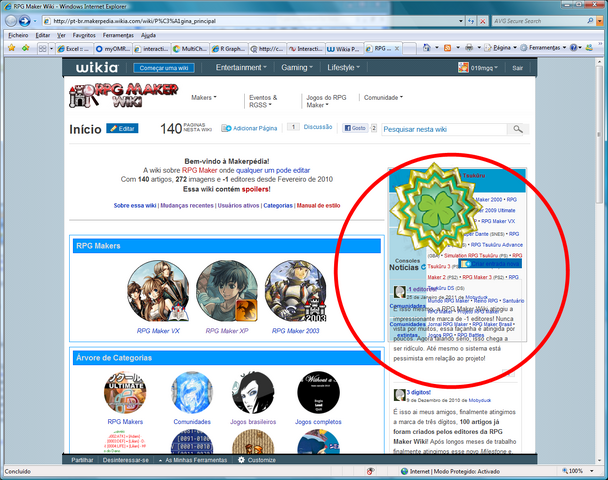
Task: Run the search with the toolbar magnifier icon
Action: pyautogui.click(x=590, y=21)
